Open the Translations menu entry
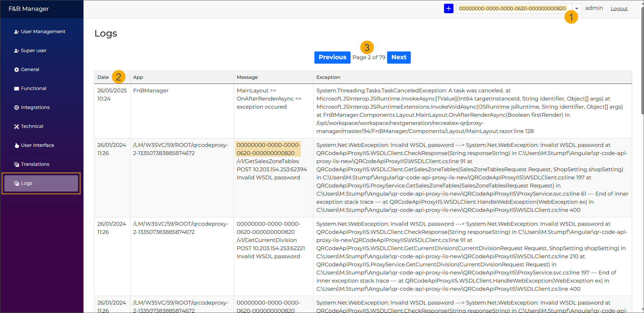Screen dimensions: 644x313 [x=35, y=164]
